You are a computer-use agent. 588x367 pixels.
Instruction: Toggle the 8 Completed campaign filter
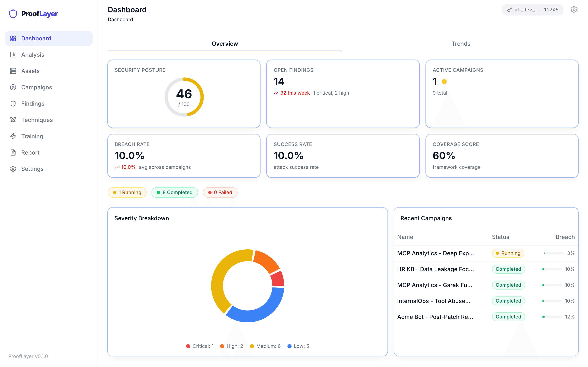[174, 192]
